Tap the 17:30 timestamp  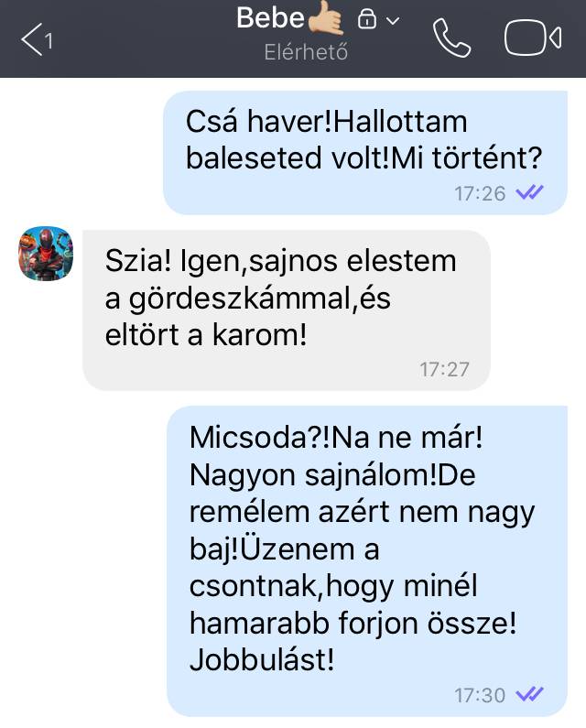(480, 695)
